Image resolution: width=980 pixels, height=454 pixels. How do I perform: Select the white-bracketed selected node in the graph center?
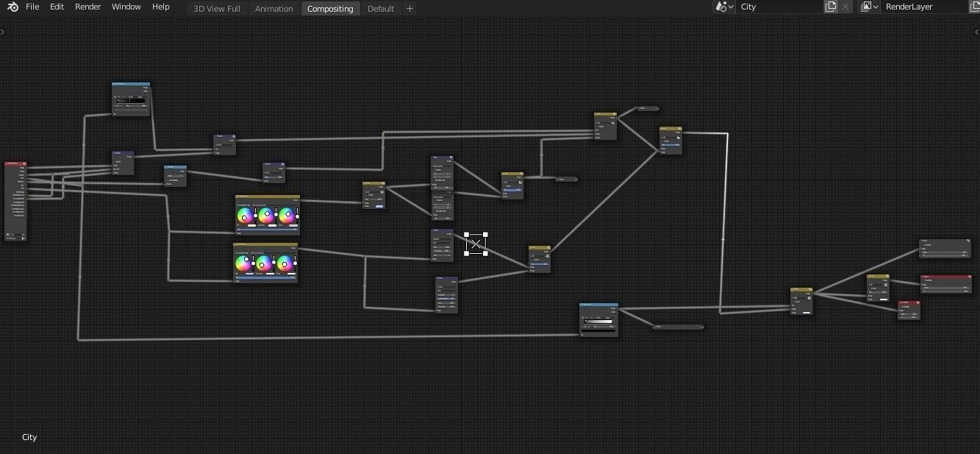pos(476,244)
